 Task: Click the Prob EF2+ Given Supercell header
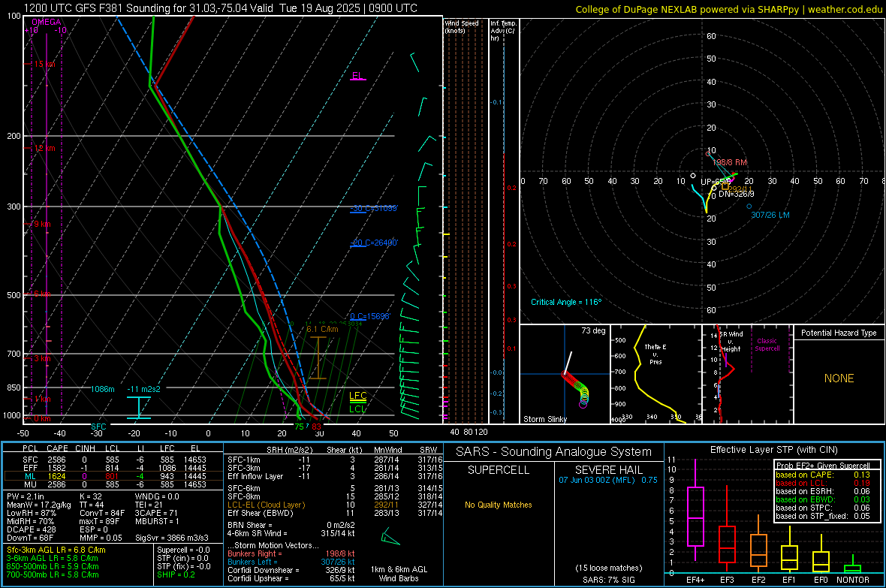click(823, 466)
